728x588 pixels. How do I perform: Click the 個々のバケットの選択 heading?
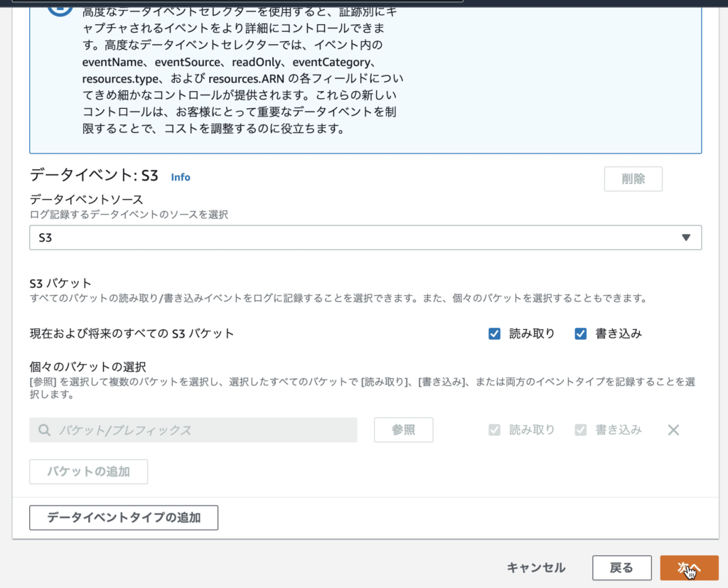[x=87, y=367]
